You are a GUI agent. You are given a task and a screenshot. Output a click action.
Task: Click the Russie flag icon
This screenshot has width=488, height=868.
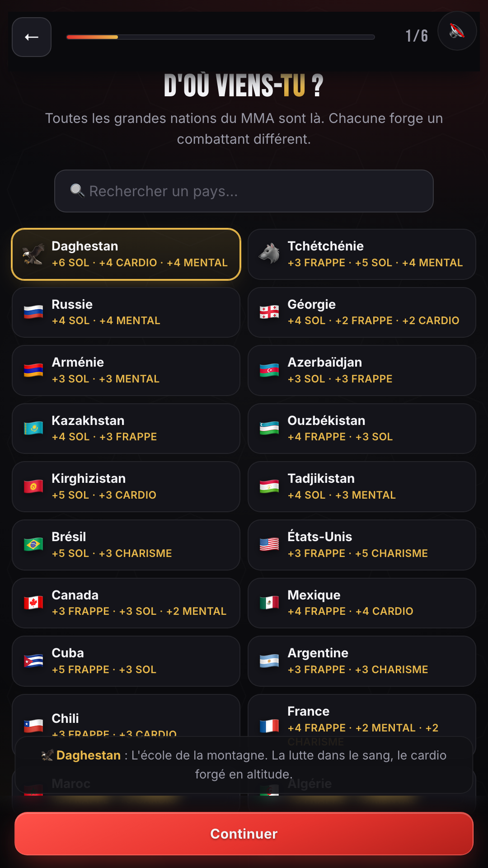pos(33,312)
